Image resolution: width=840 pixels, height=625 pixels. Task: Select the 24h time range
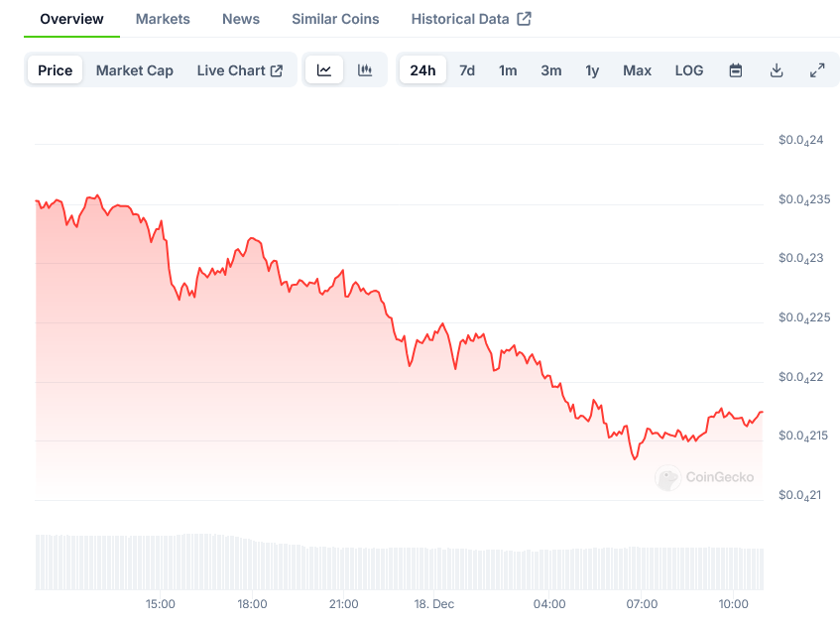pos(422,70)
